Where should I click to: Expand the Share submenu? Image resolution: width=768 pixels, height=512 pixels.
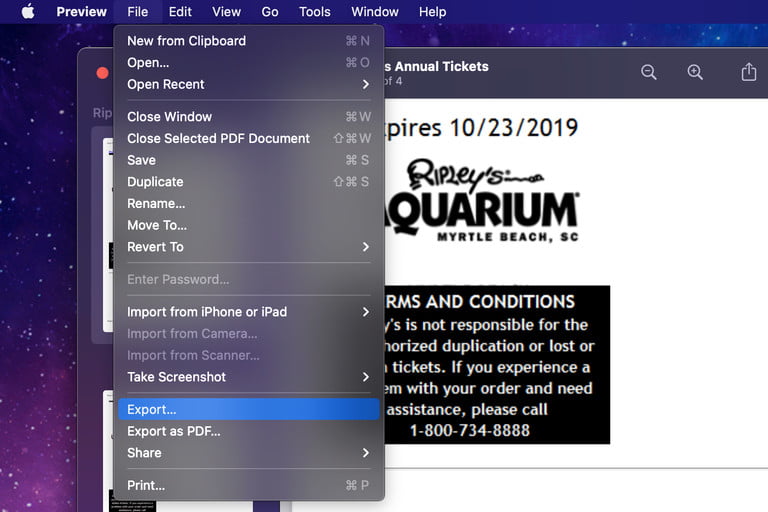click(x=248, y=453)
